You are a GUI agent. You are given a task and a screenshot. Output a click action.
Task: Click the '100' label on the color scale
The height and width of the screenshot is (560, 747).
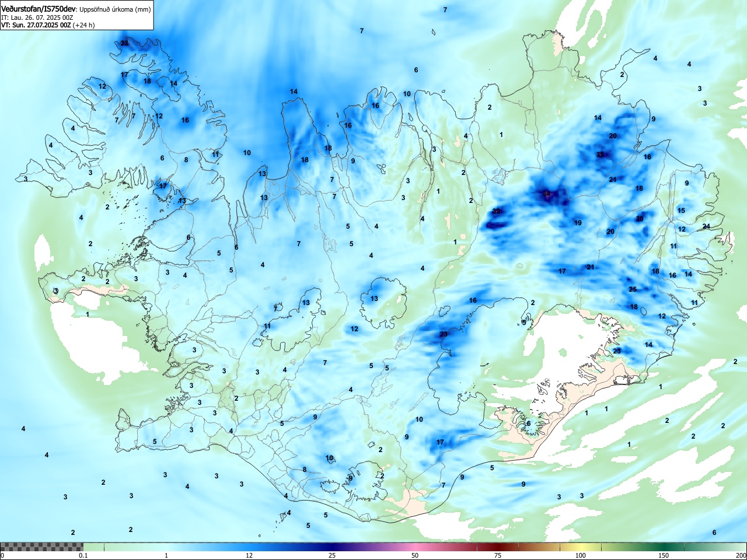pyautogui.click(x=581, y=555)
